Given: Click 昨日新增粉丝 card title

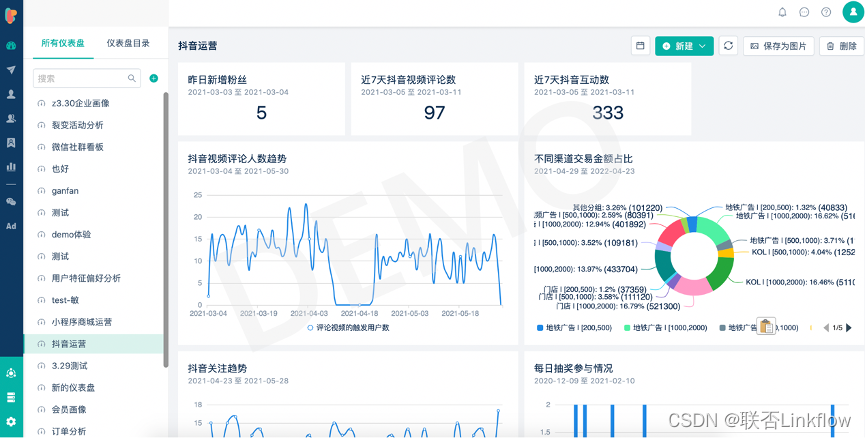Looking at the screenshot, I should [x=217, y=80].
